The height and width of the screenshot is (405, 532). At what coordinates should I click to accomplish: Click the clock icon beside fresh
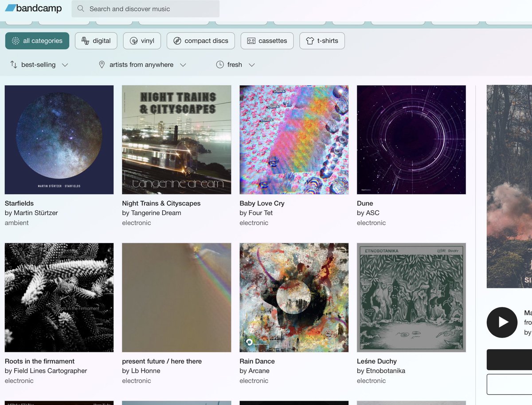(x=220, y=65)
